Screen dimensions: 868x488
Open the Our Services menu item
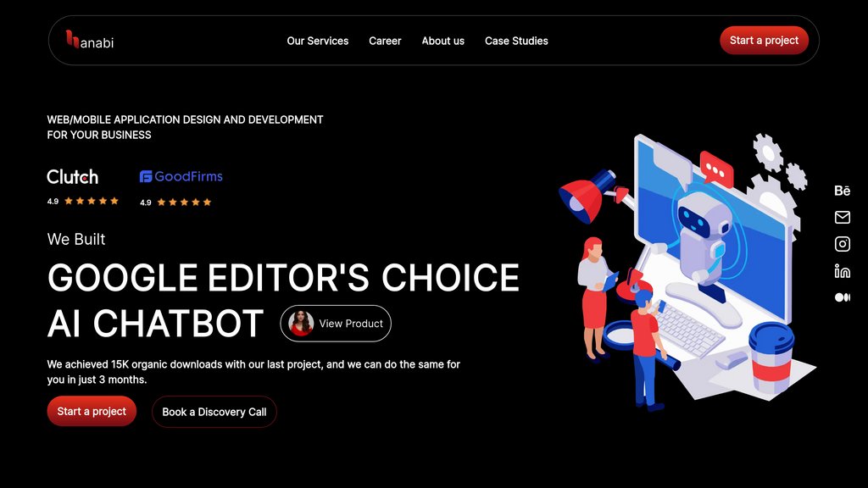318,41
